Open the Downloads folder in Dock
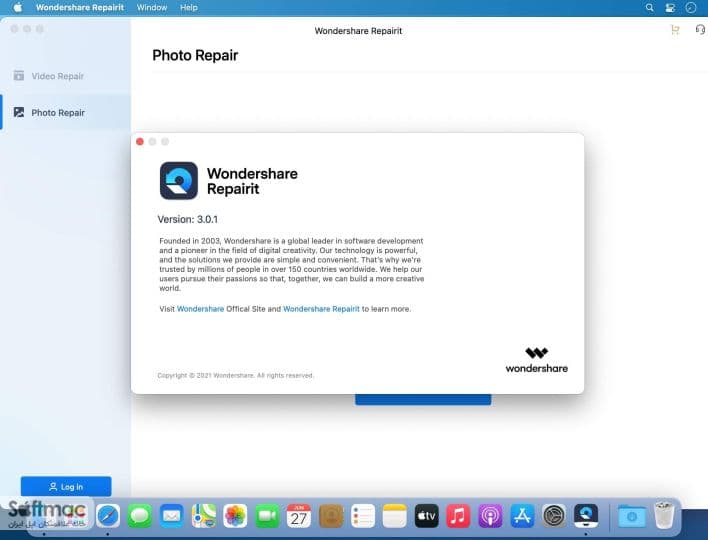708x540 pixels. (632, 516)
